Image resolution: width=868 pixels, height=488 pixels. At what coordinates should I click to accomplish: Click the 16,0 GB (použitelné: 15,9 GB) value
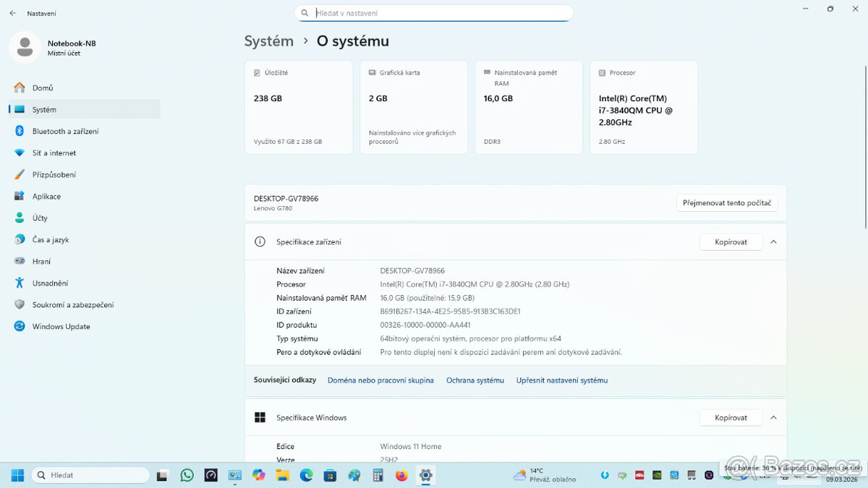click(427, 298)
